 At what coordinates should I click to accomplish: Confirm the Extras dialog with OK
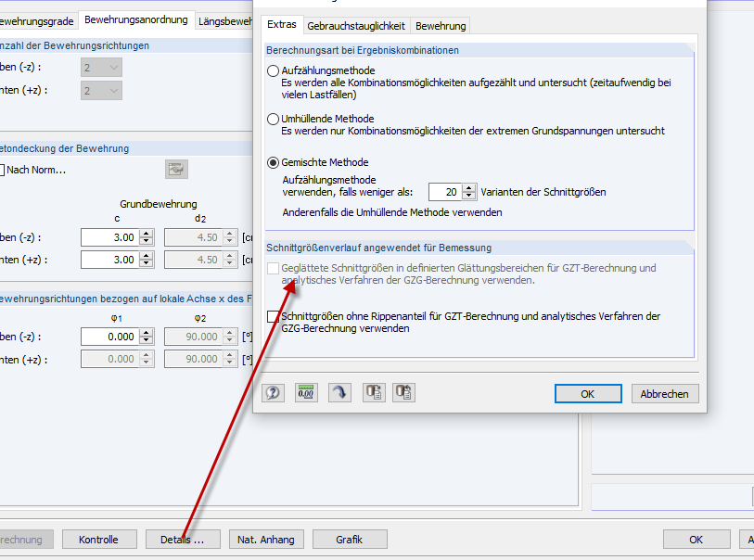click(588, 393)
